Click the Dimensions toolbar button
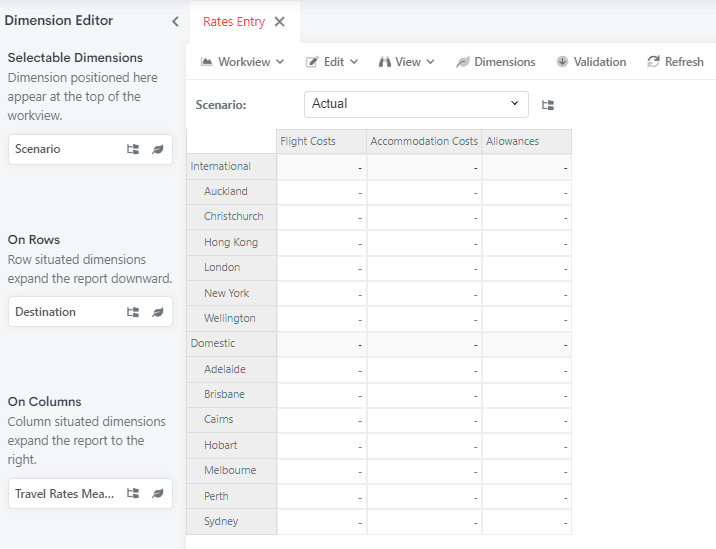This screenshot has height=549, width=716. [x=495, y=62]
